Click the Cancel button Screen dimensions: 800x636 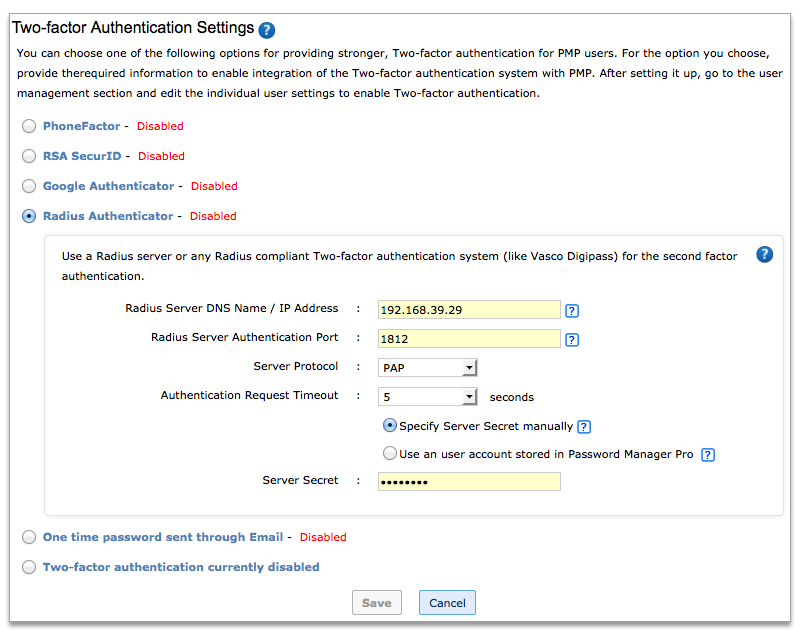click(447, 603)
